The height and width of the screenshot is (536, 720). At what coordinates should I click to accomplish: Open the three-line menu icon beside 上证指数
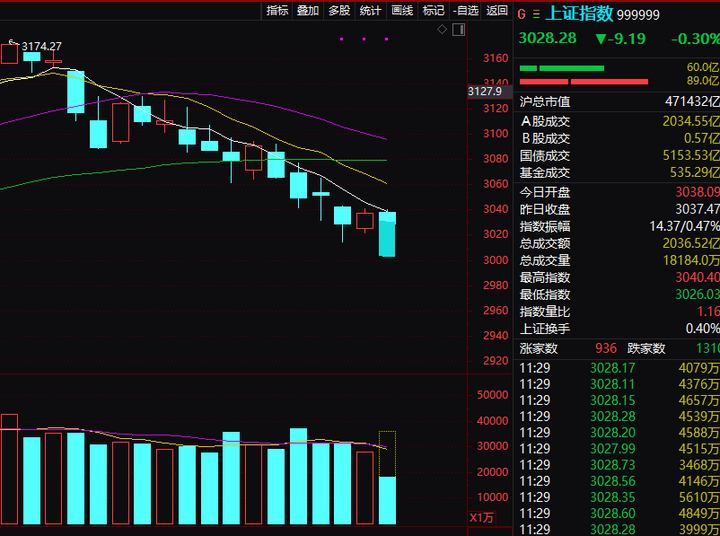coord(536,14)
